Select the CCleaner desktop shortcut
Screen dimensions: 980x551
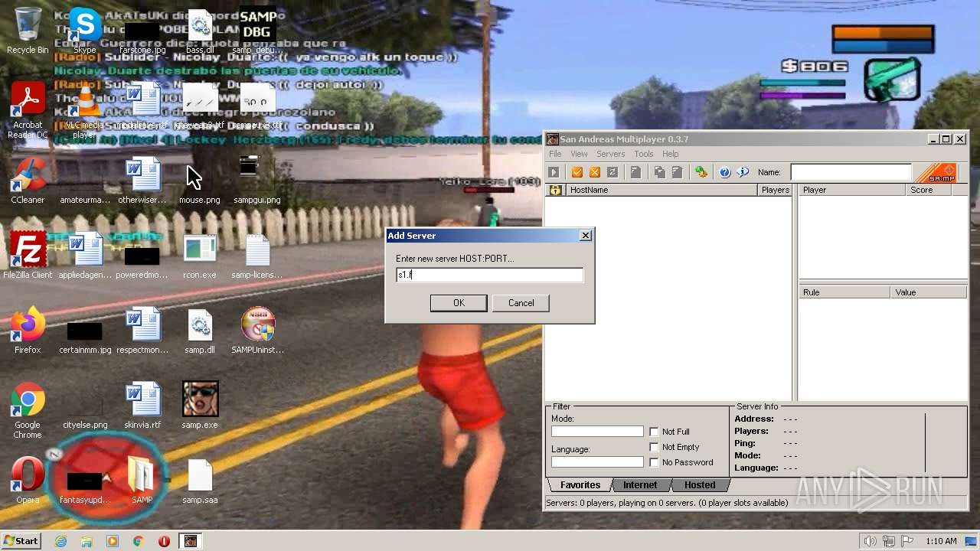[28, 181]
